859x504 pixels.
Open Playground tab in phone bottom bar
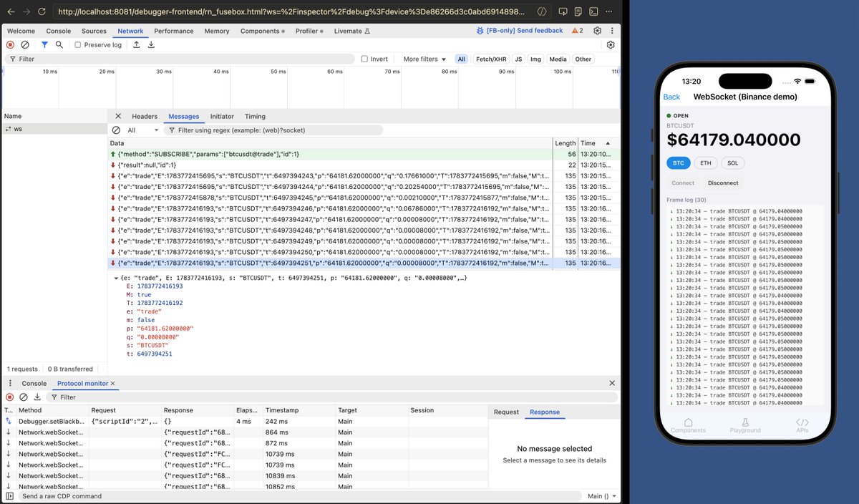(745, 426)
